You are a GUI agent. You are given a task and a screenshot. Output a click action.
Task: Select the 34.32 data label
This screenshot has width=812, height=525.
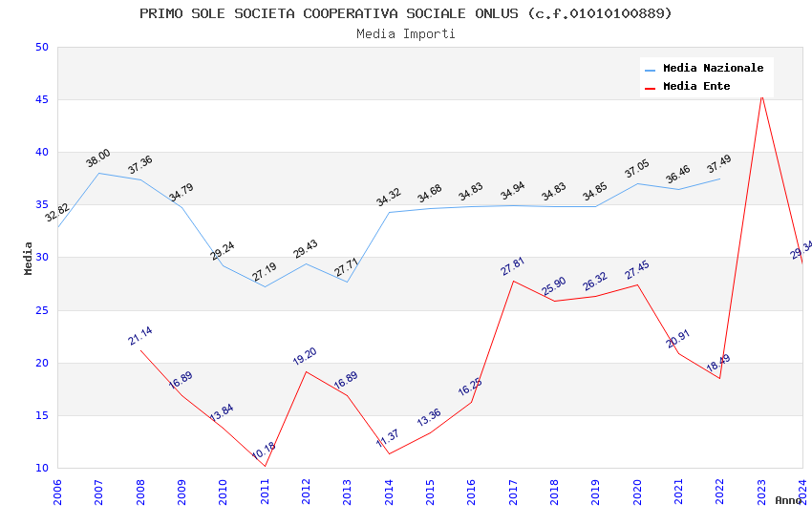tap(389, 197)
